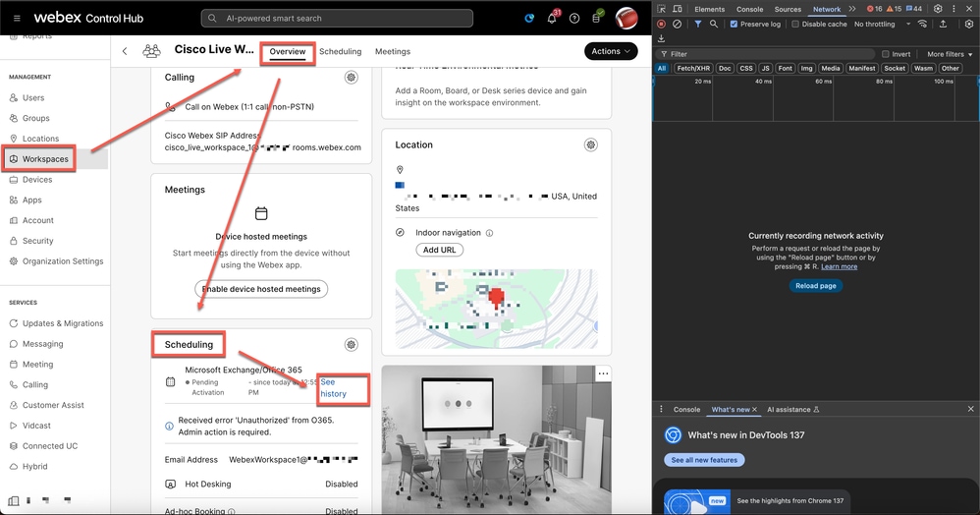Open Devices in the Management sidebar

coord(37,180)
